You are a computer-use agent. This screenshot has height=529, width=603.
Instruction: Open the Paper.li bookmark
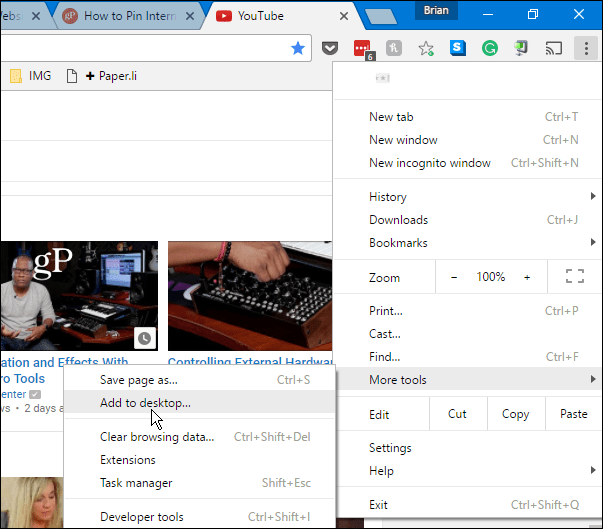click(102, 76)
